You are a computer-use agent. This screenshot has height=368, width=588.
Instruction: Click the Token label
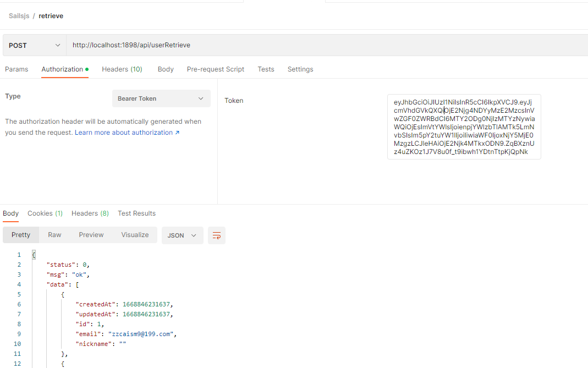pos(234,101)
